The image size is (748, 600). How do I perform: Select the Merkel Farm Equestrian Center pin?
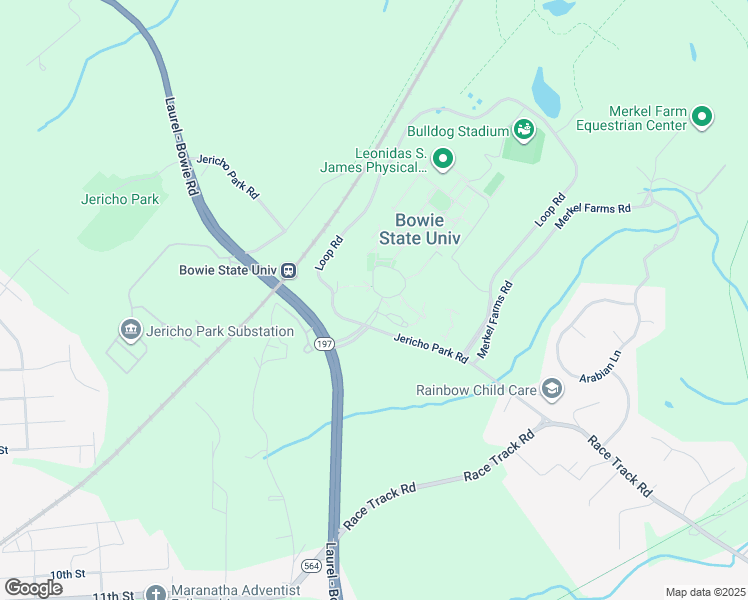pos(702,117)
